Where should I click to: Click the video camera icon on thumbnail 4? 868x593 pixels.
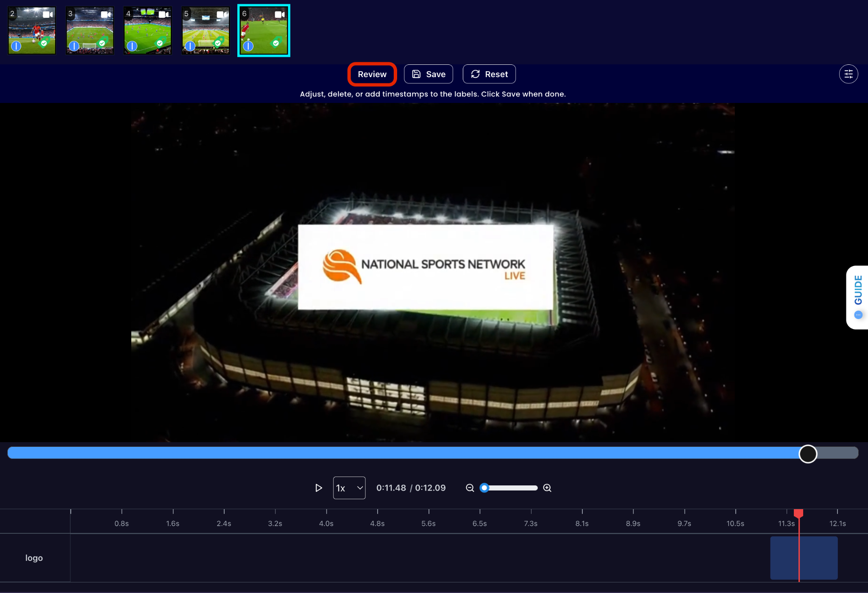(x=164, y=14)
